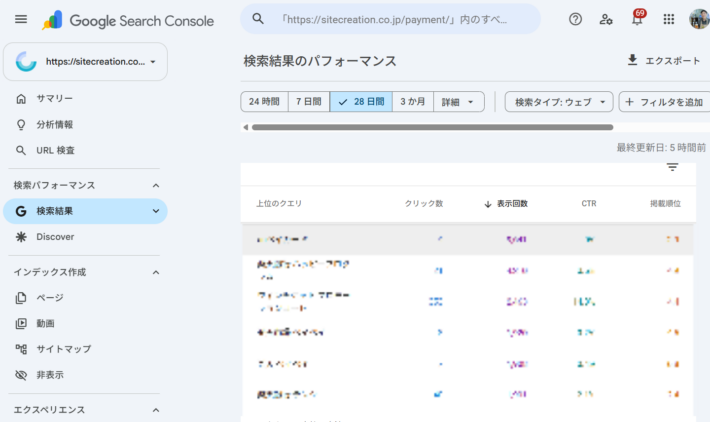Click the horizontal filter scrollbar thumb
This screenshot has width=710, height=422.
[432, 127]
